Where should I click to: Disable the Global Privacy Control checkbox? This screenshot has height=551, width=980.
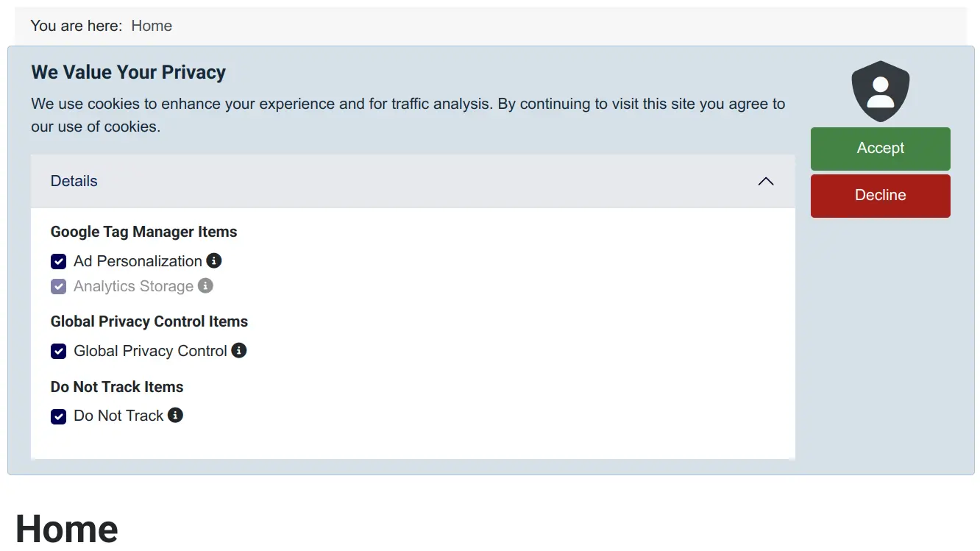59,351
